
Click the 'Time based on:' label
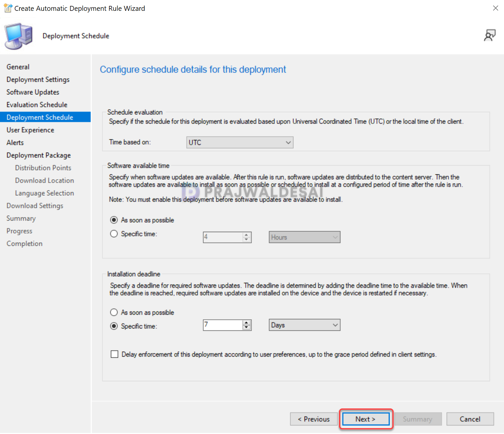coord(130,142)
